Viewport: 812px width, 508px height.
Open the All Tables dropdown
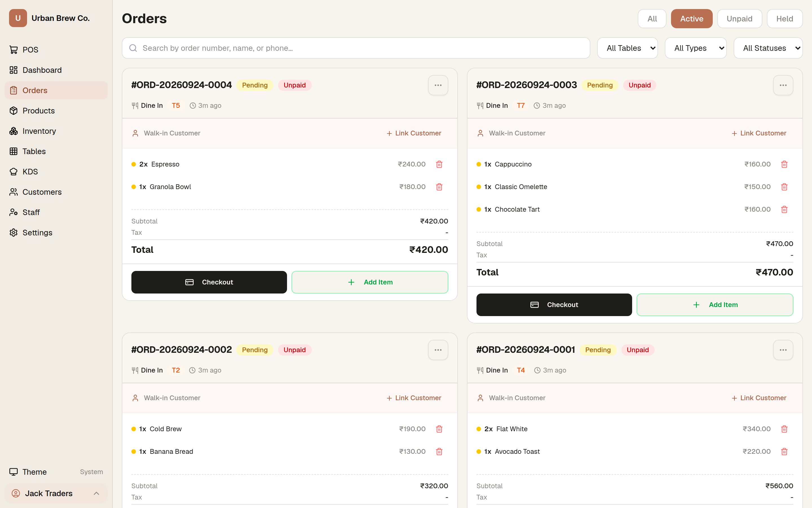click(627, 48)
